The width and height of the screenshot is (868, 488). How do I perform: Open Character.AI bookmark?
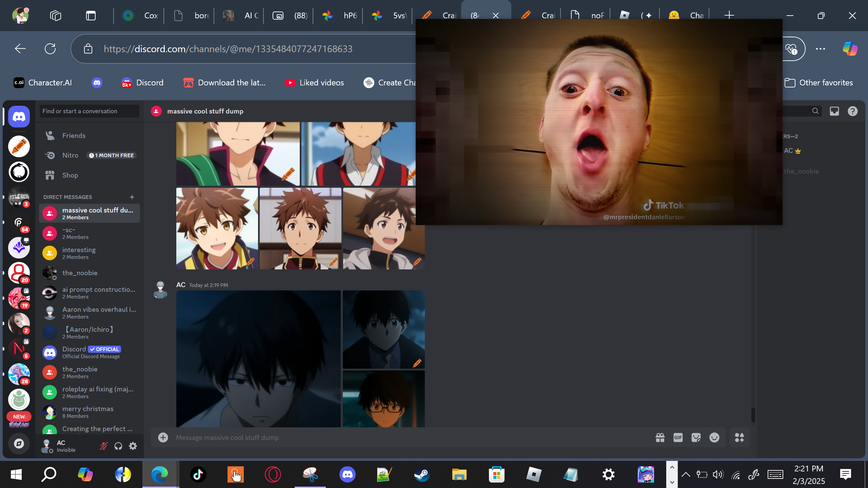43,83
